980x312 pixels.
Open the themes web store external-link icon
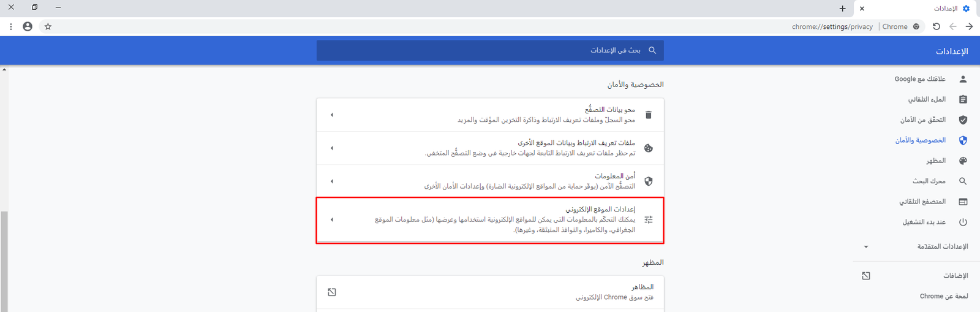pyautogui.click(x=332, y=292)
